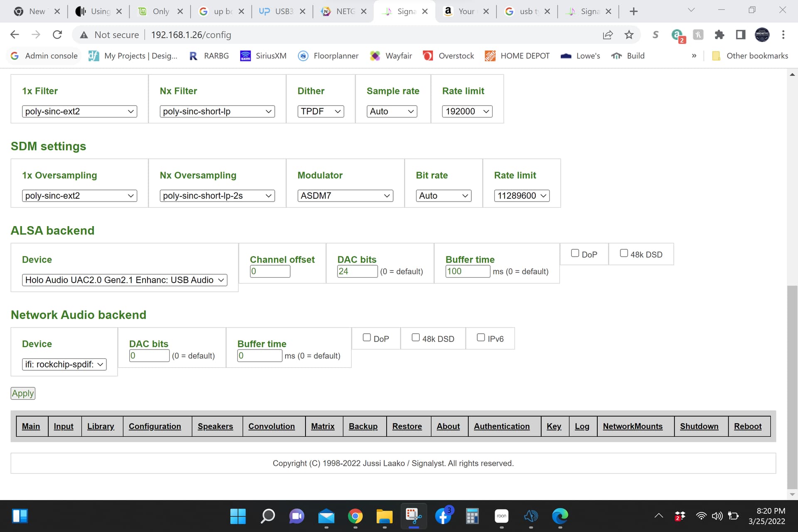This screenshot has width=798, height=532.
Task: Open the 1x Oversampling dropdown
Action: click(x=79, y=196)
